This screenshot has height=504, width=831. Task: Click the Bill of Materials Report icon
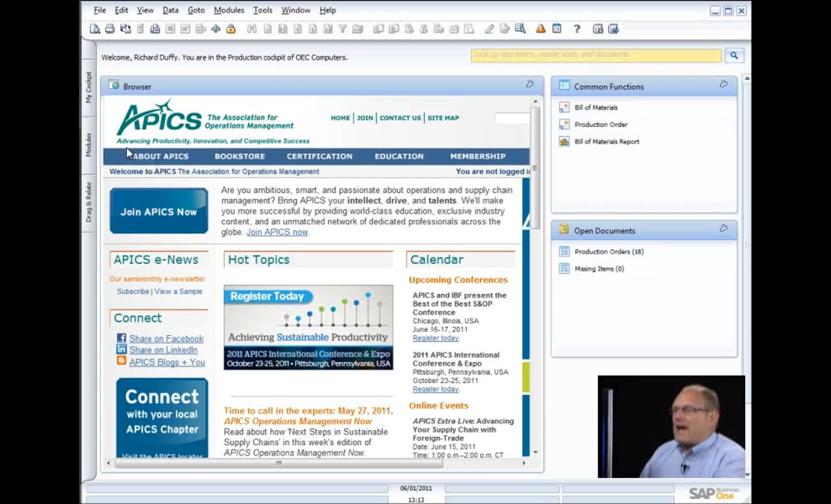point(564,141)
